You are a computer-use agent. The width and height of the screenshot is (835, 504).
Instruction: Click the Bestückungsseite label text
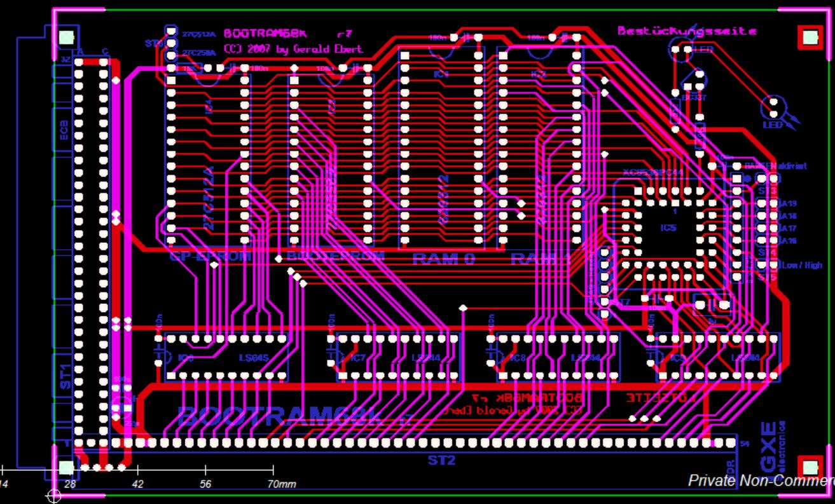[x=687, y=31]
